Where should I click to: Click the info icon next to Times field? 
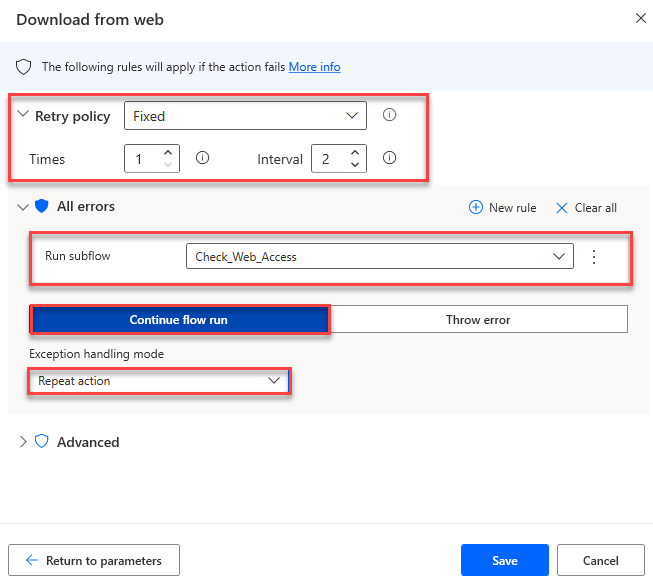202,158
